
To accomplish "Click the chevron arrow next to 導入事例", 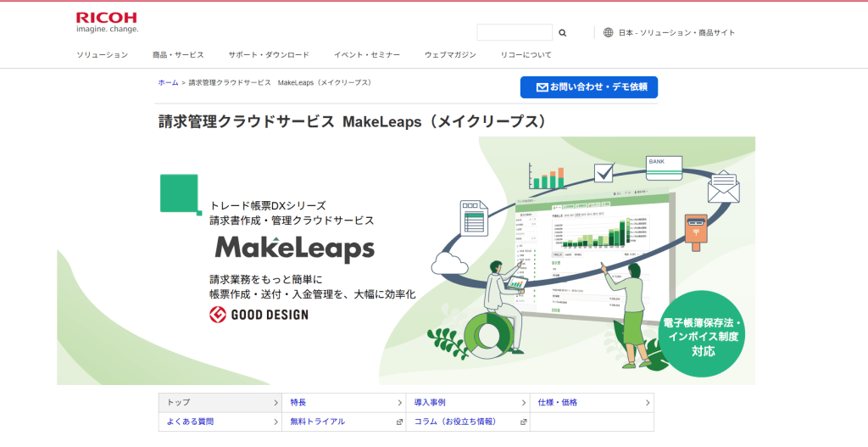I will tap(524, 403).
